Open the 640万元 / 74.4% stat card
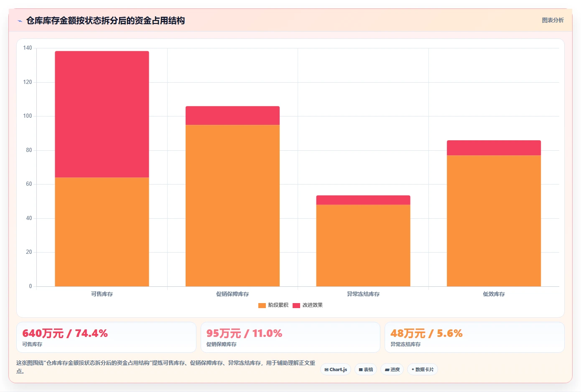Viewport: 581px width, 392px height. [x=106, y=337]
